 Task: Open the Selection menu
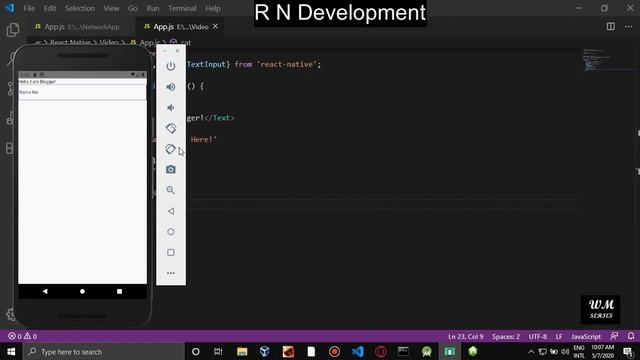click(x=80, y=8)
